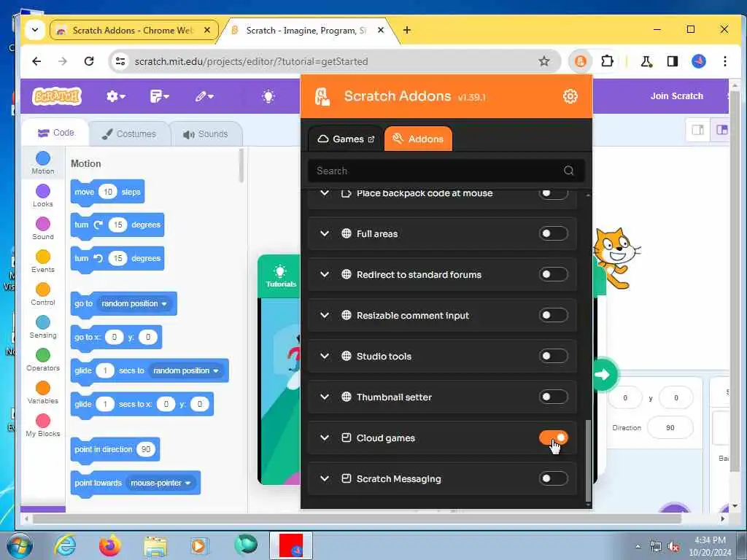Open random position dropdown in go to block

pos(134,303)
